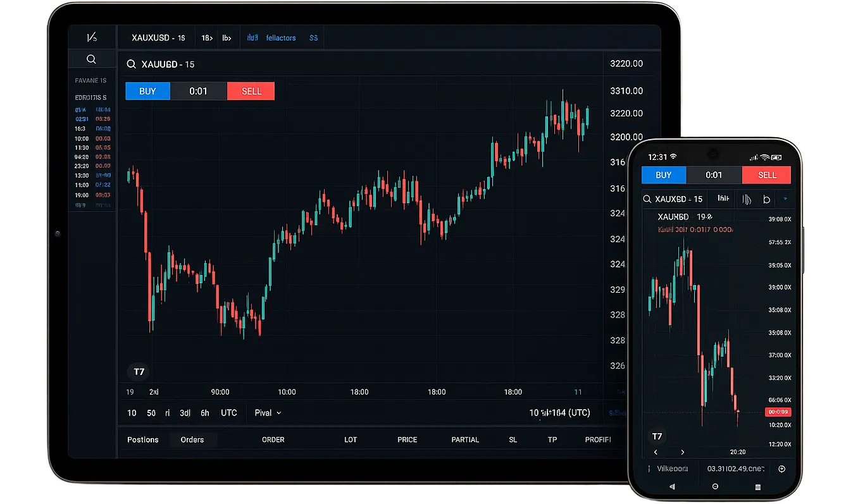The width and height of the screenshot is (846, 504).
Task: Open the blue dropdown arrow on phone toolbar
Action: [x=785, y=199]
